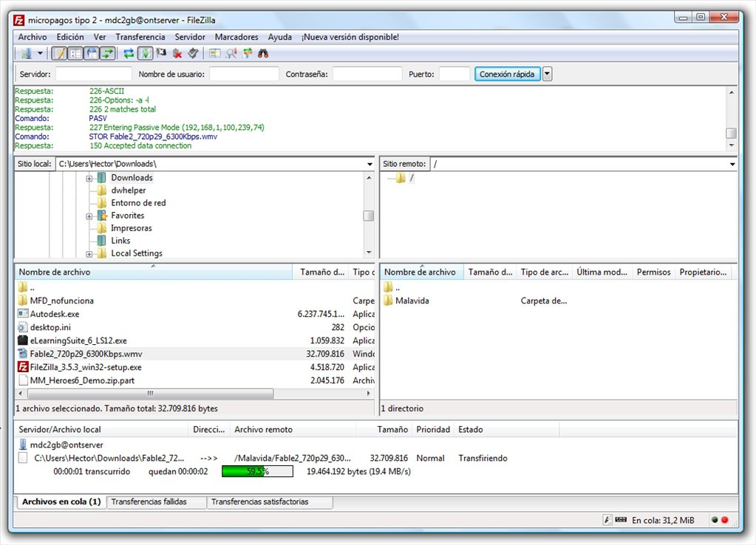Cancel the current operation
The image size is (756, 545).
pos(162,53)
